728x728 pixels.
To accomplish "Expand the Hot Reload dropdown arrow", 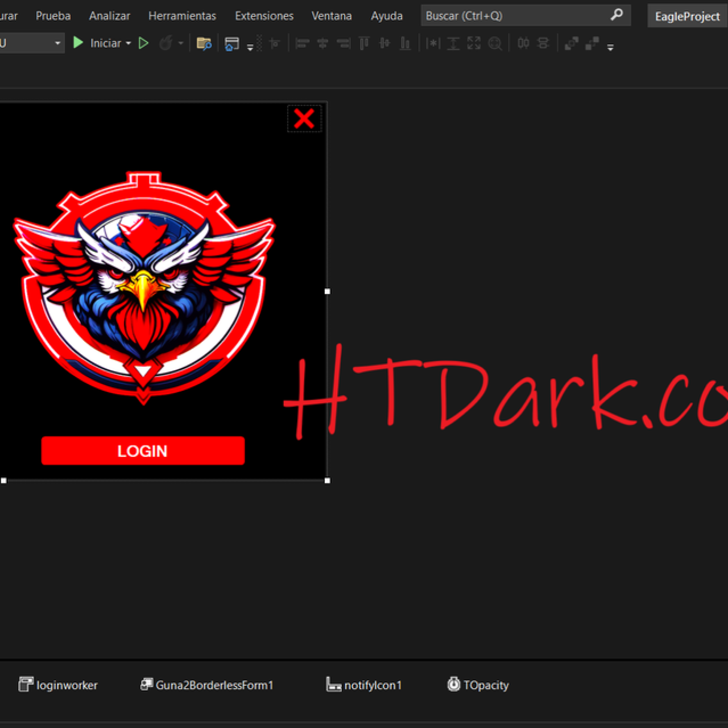I will [x=181, y=43].
